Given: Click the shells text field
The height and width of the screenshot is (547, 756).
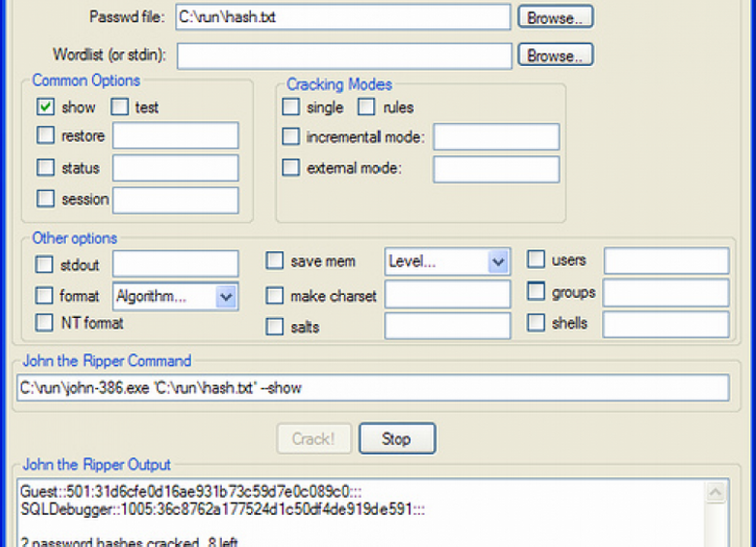Looking at the screenshot, I should (x=666, y=324).
